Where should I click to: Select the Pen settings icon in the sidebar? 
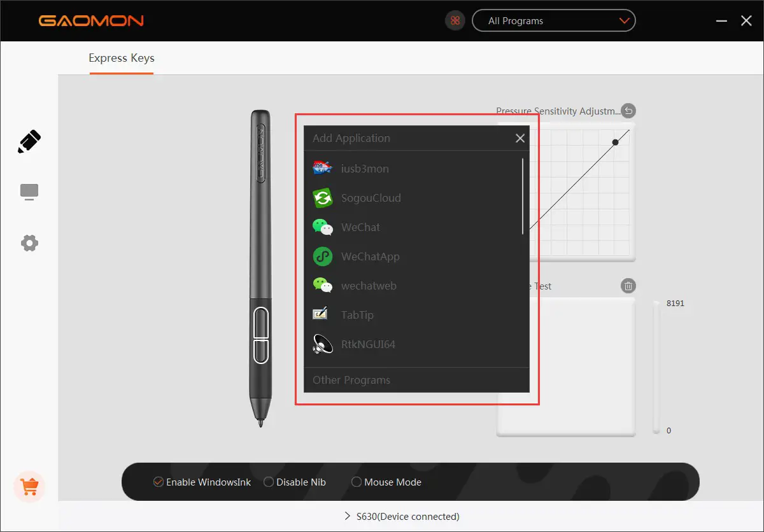29,141
